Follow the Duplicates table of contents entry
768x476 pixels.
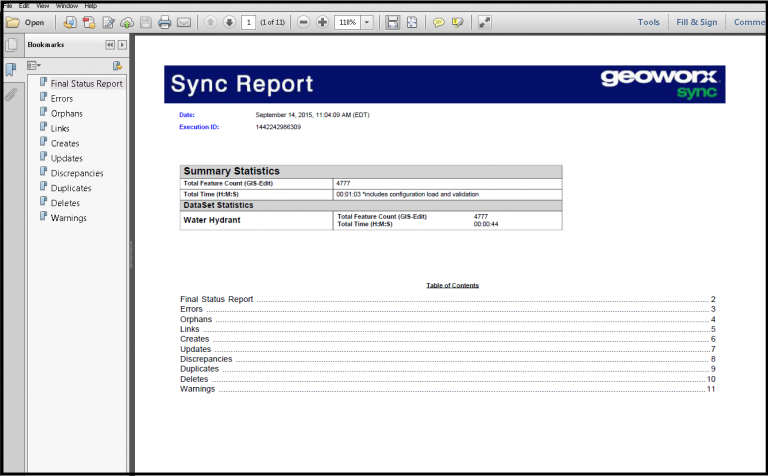click(x=448, y=369)
